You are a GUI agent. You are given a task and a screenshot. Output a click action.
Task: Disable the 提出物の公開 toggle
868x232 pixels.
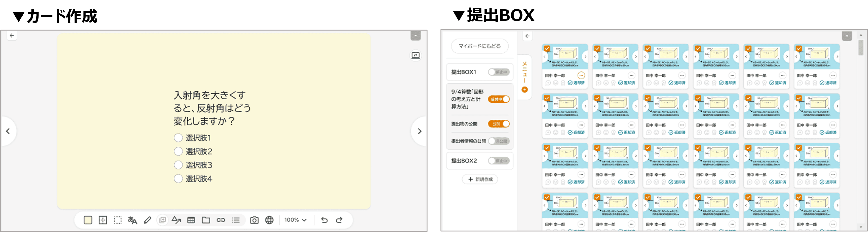(498, 124)
